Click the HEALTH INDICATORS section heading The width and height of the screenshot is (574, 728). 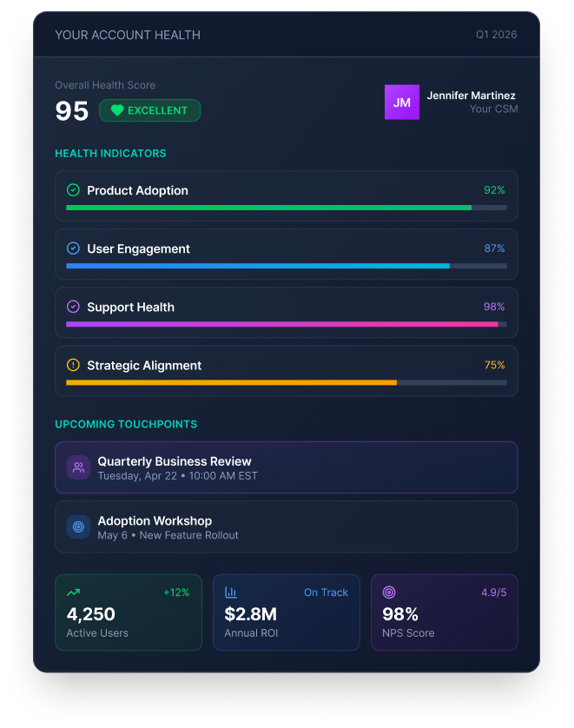tap(110, 154)
